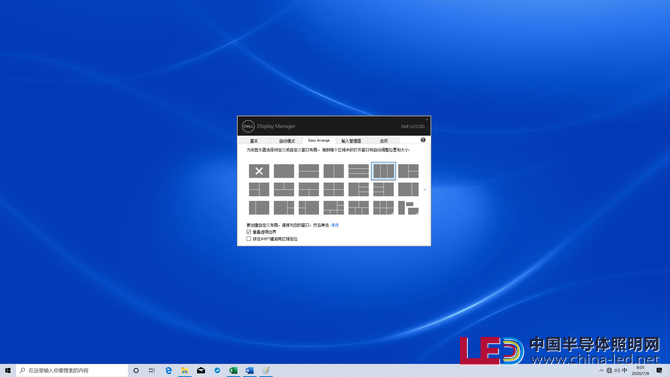
Task: Select the two horizontal rows layout
Action: coord(309,171)
